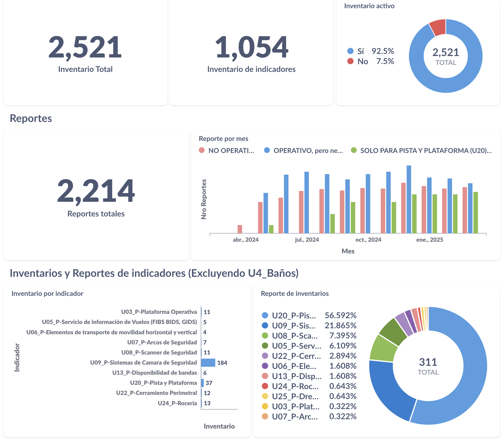Select the U08_P-Sca green legend marker
Image resolution: width=504 pixels, height=443 pixels.
[265, 335]
